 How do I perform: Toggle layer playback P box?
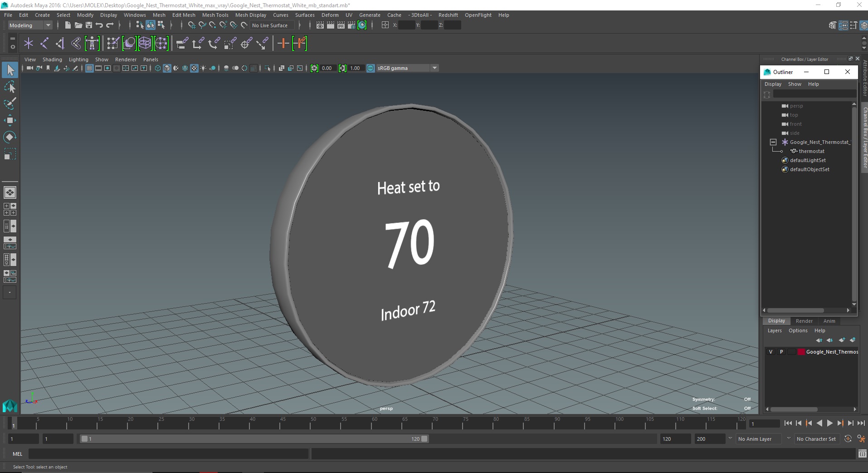[781, 352]
